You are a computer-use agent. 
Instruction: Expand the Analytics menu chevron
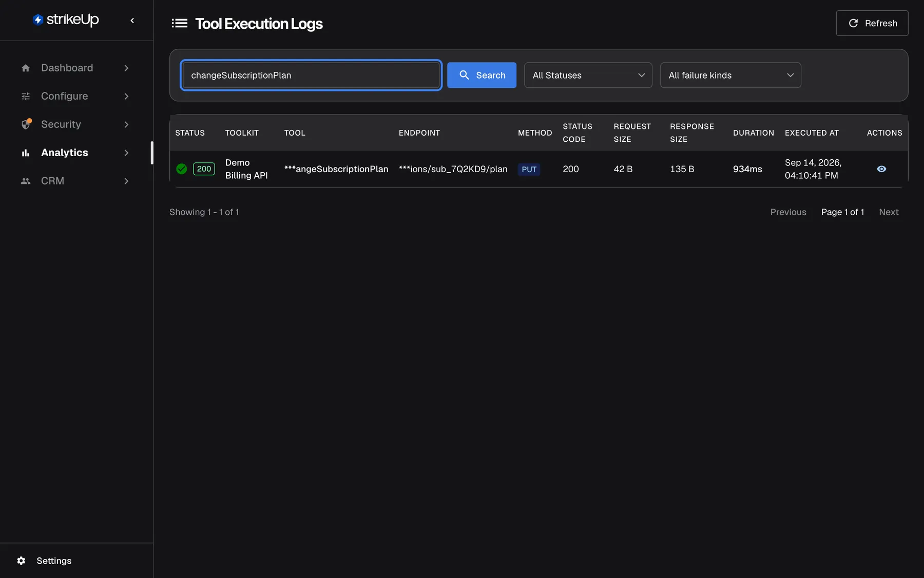click(x=126, y=153)
